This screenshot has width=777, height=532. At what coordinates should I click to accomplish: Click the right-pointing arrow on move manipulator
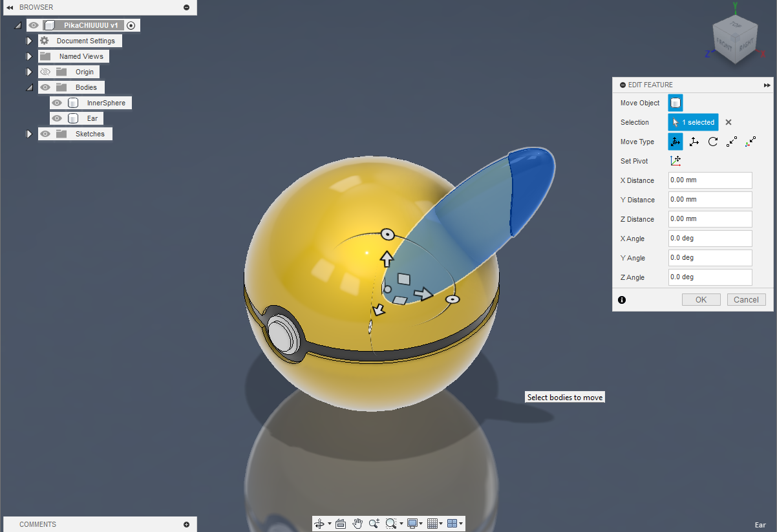(423, 295)
